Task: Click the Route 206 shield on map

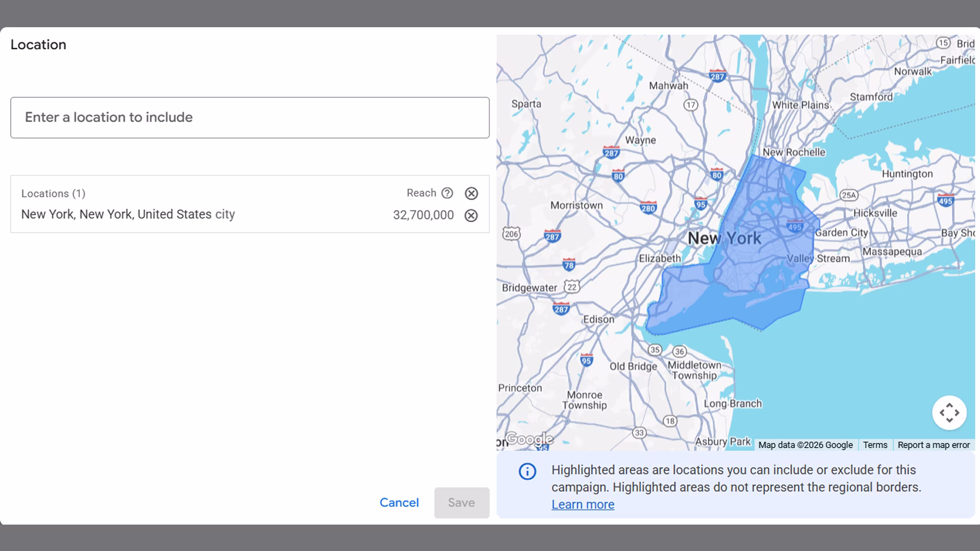Action: (x=511, y=234)
